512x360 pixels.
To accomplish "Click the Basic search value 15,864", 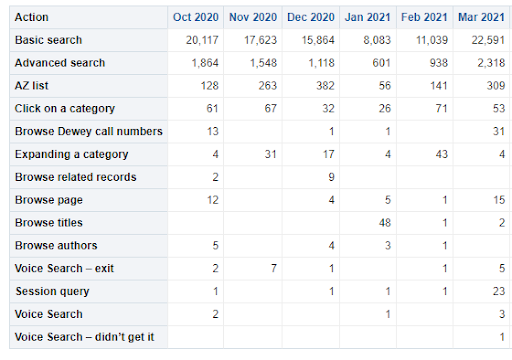I will (x=318, y=40).
